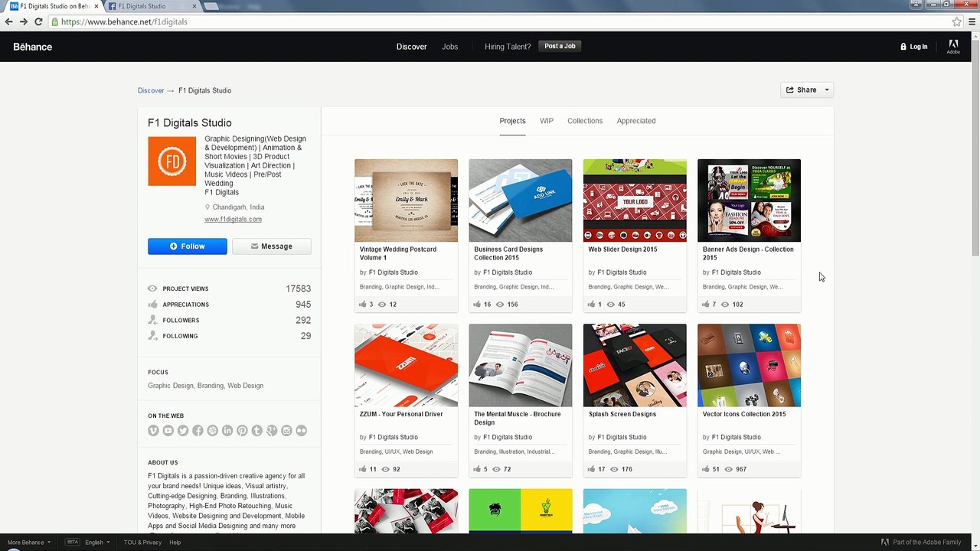The height and width of the screenshot is (551, 980).
Task: Open the Dribbble profile icon
Action: point(212,431)
